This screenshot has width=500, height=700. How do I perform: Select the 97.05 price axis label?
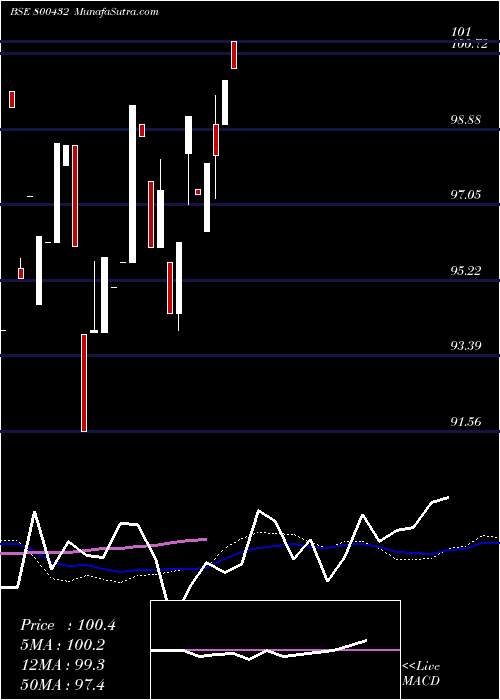(x=466, y=195)
